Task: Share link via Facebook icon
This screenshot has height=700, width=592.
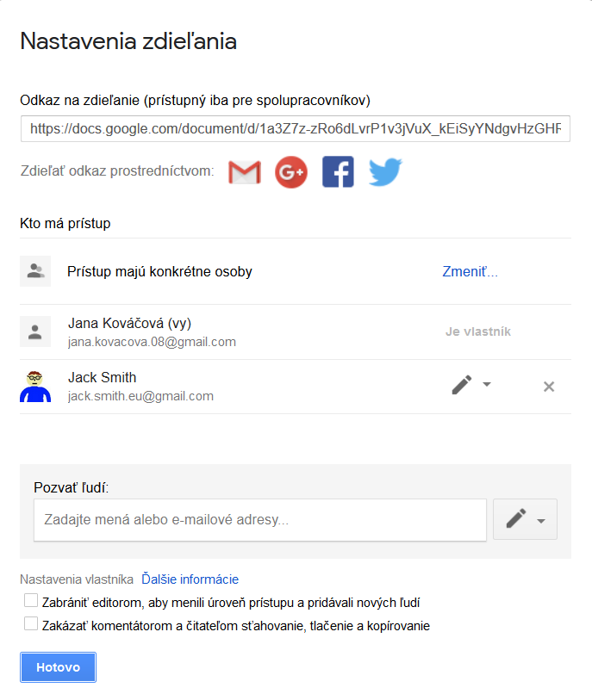Action: 338,172
